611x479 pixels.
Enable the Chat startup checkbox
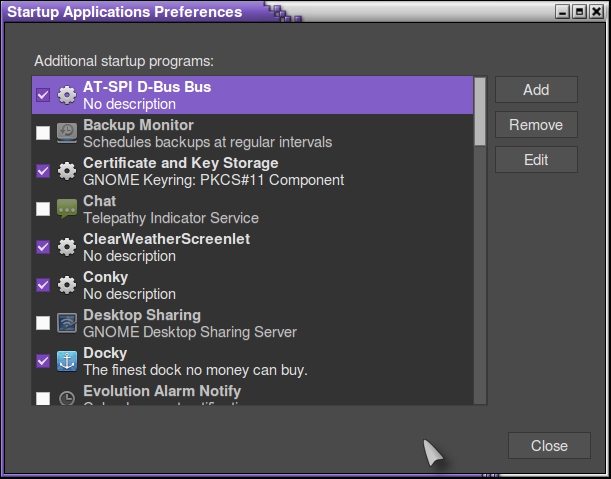coord(43,209)
